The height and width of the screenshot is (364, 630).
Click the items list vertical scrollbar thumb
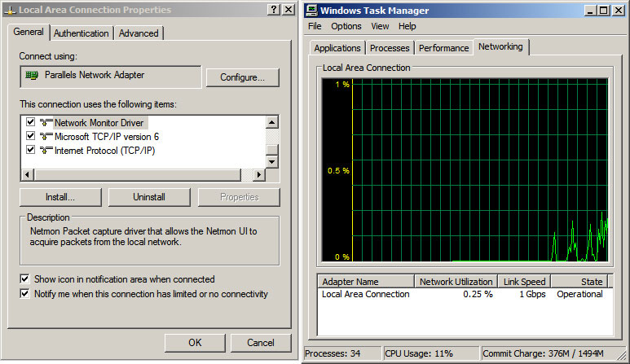272,150
